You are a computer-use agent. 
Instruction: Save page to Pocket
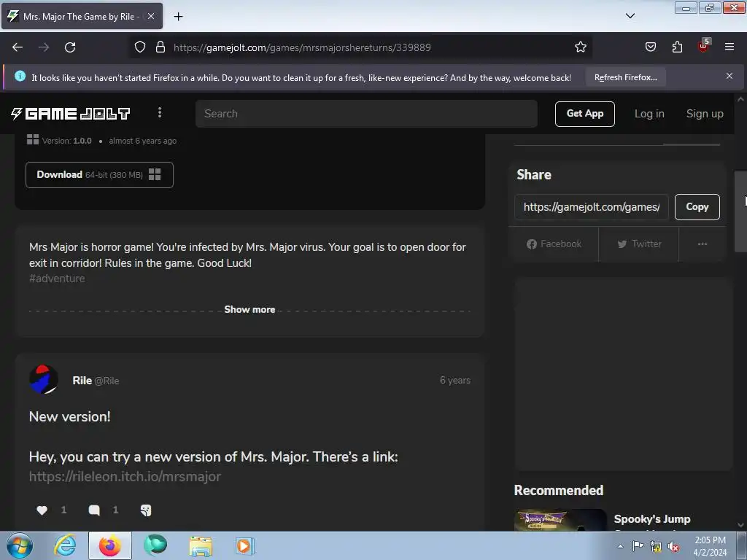[650, 47]
